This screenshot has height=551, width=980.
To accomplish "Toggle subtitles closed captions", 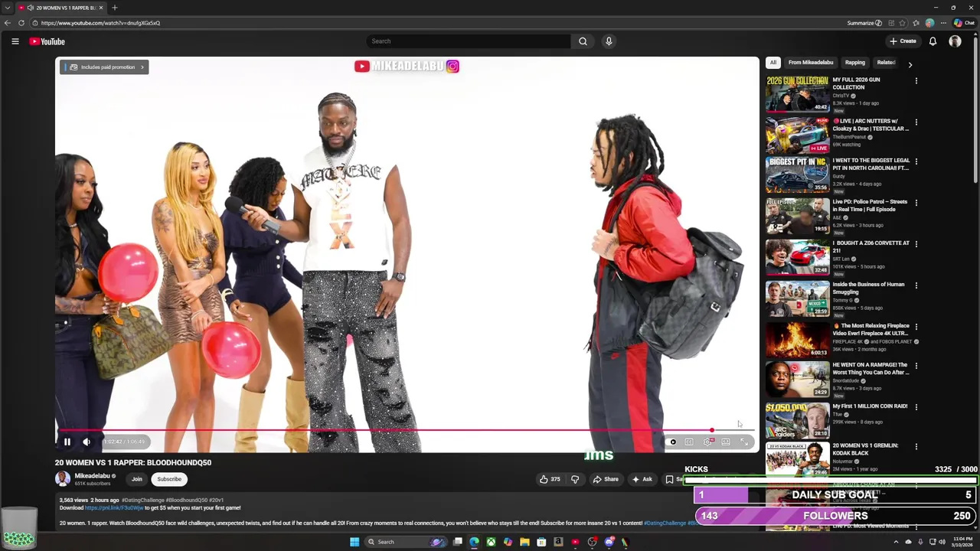I will 689,442.
